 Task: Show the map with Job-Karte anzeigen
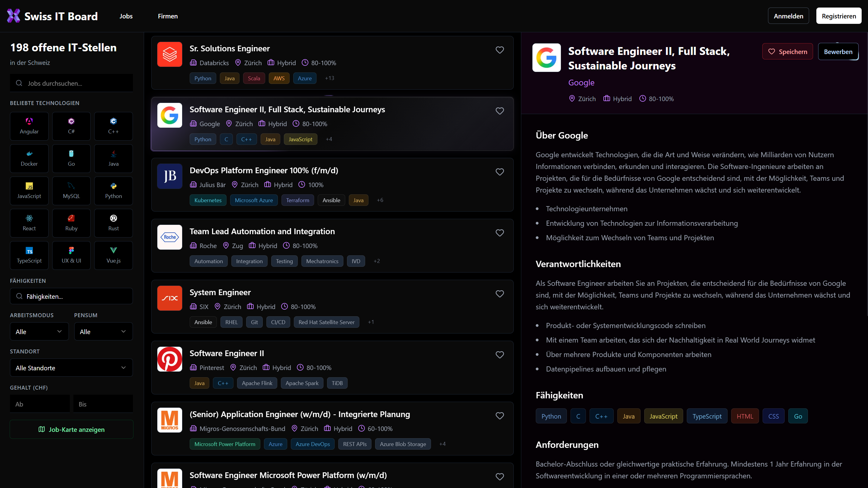[x=72, y=429]
